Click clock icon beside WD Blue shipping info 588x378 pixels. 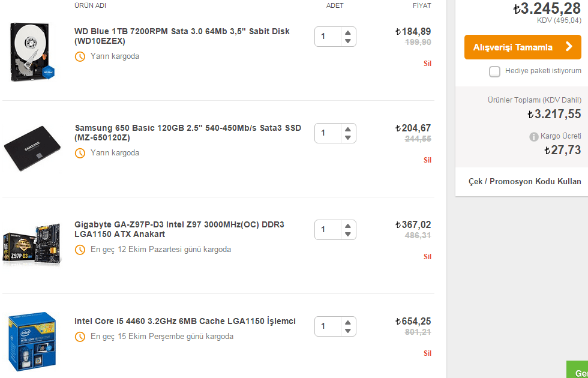point(80,56)
